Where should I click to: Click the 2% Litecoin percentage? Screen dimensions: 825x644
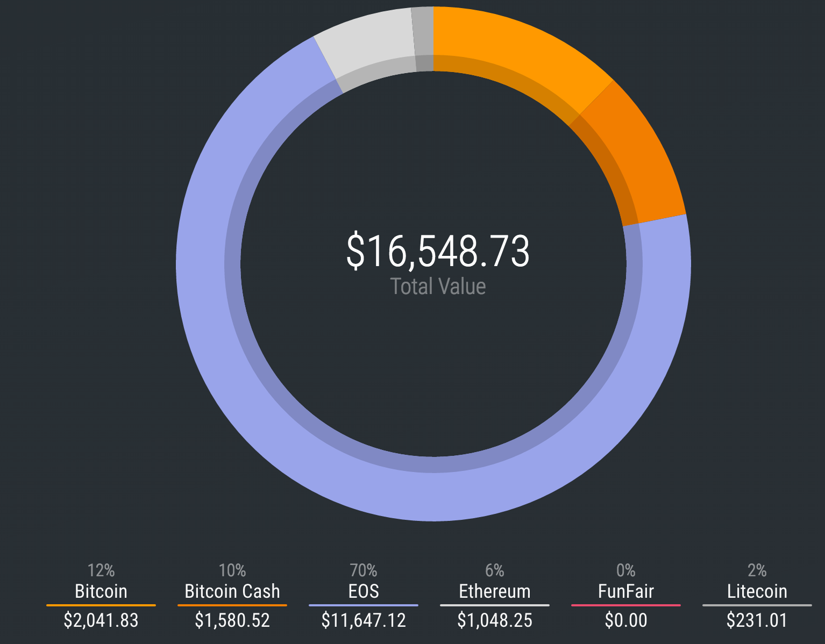(757, 570)
